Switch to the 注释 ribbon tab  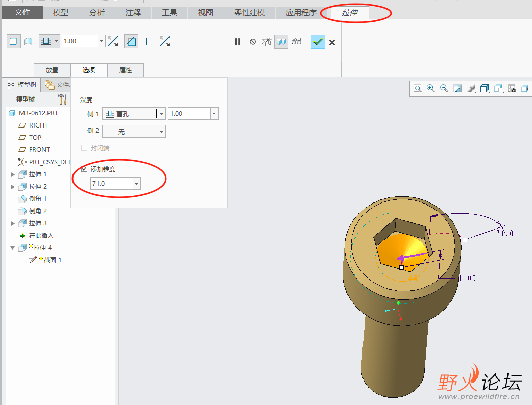click(x=133, y=13)
